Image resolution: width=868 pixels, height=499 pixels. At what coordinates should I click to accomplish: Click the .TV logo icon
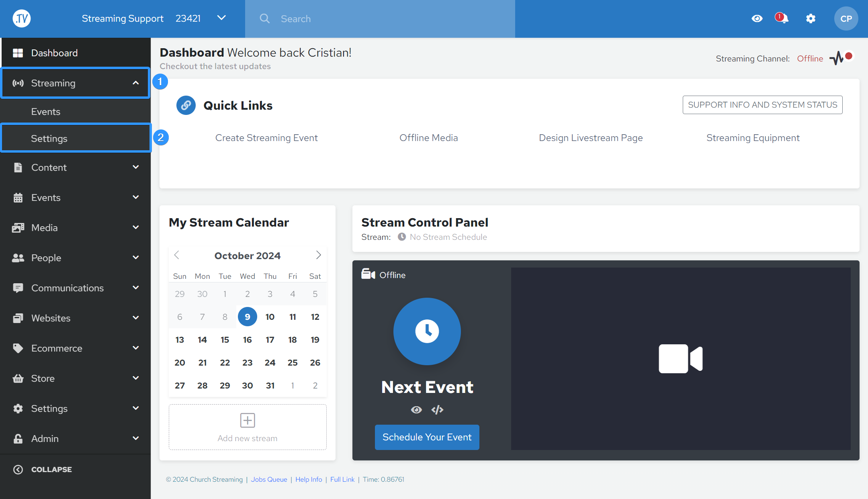22,18
